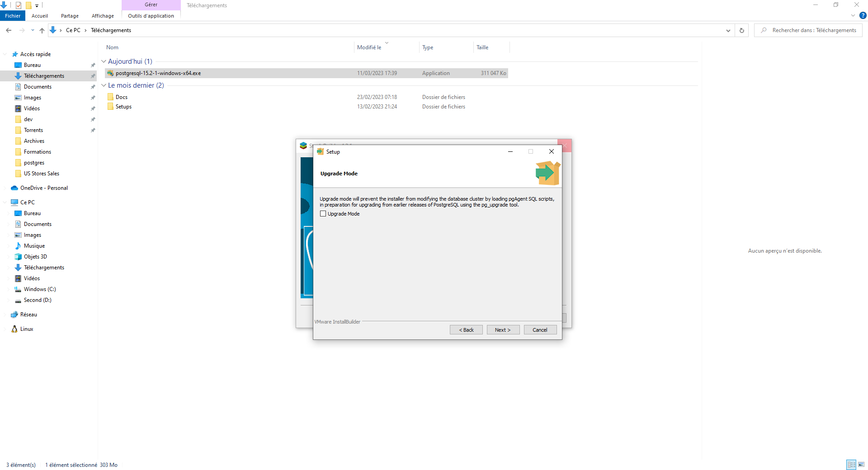Click New folder quick access icon

(x=28, y=5)
